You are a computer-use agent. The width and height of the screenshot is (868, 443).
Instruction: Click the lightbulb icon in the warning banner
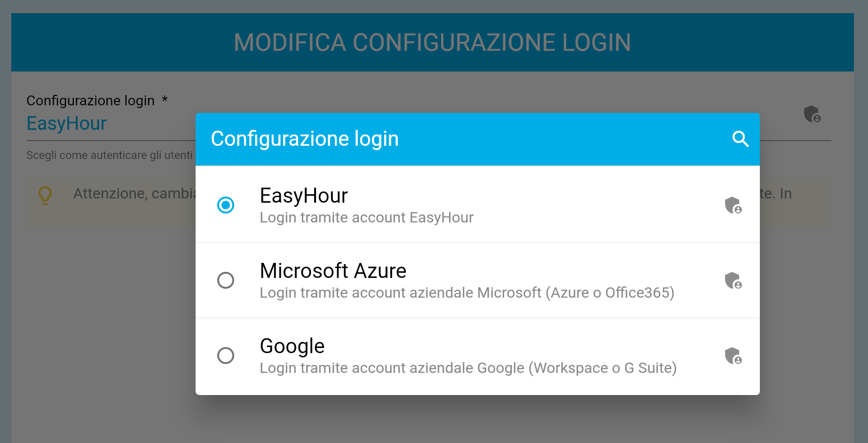pyautogui.click(x=45, y=195)
